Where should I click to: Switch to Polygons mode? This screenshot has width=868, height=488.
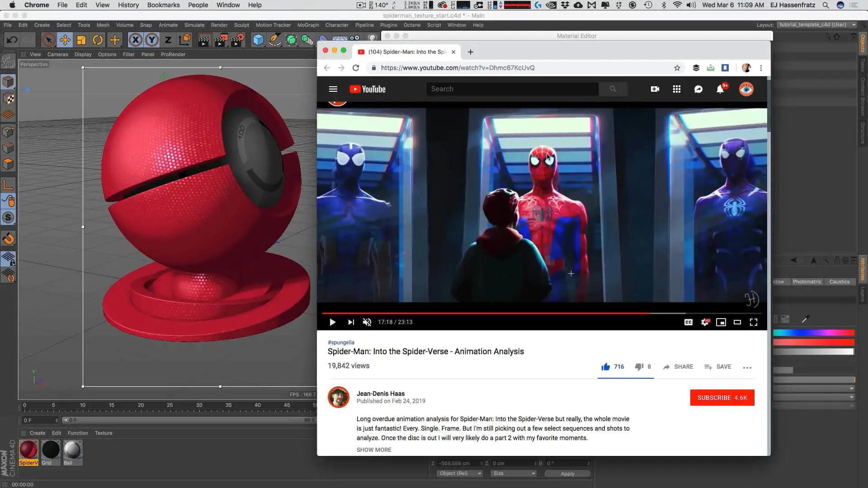pos(8,164)
